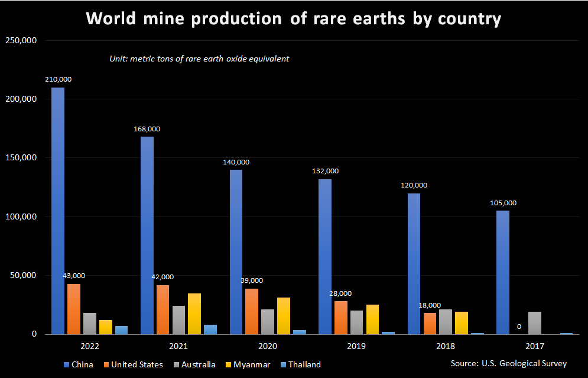Viewport: 588px width, 378px height.
Task: Click the Australia legend gray swatch
Action: (177, 365)
